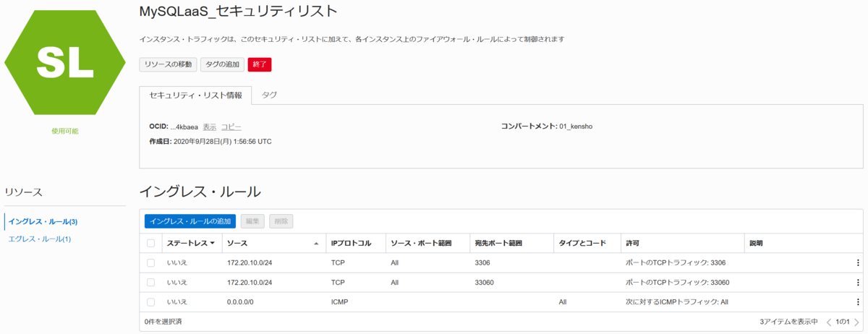Click 説明 column header
This screenshot has width=868, height=334.
(756, 243)
